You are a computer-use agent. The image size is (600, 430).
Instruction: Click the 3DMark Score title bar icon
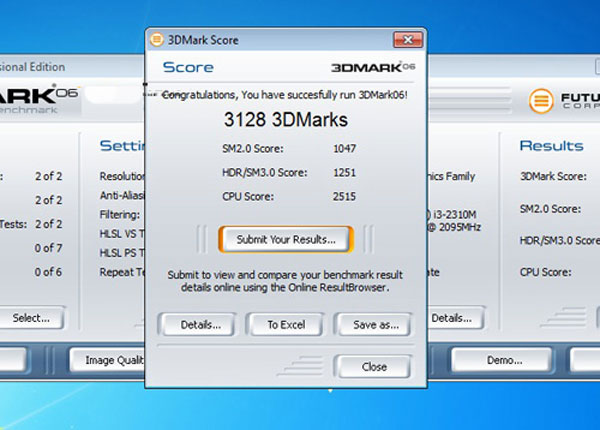coord(157,39)
